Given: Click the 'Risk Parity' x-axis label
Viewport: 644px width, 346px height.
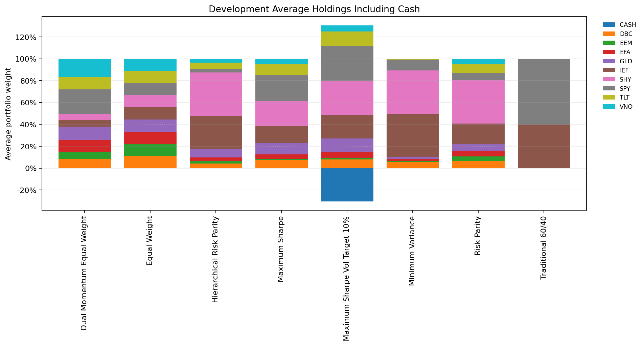Looking at the screenshot, I should [478, 236].
